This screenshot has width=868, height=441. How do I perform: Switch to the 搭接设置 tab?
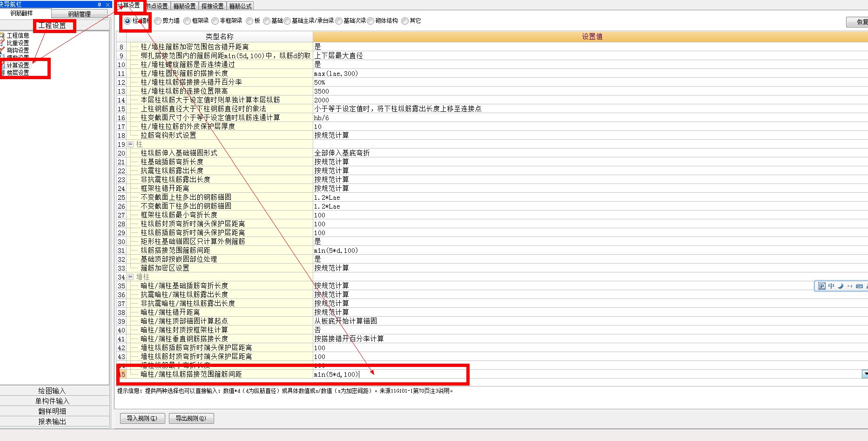point(213,6)
